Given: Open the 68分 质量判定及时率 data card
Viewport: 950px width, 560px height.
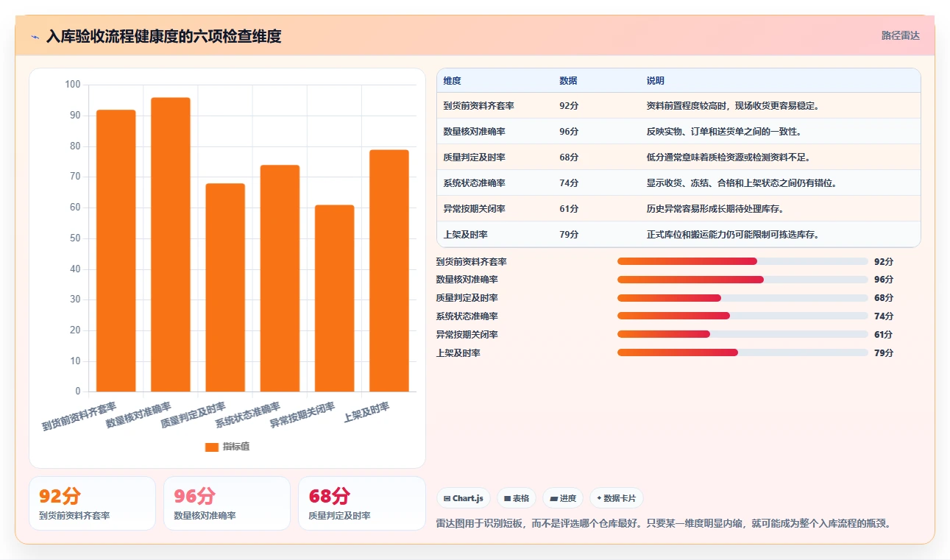Looking at the screenshot, I should 361,503.
